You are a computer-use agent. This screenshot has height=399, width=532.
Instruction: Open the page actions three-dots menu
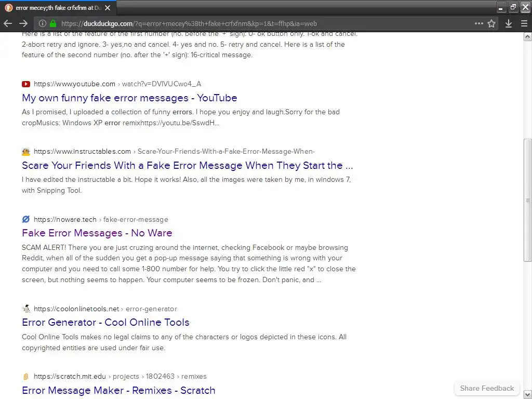[x=478, y=23]
